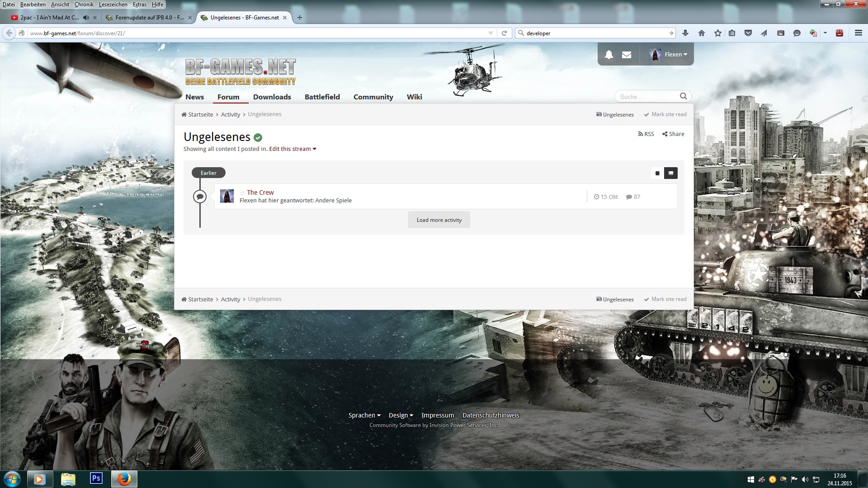
Task: Open the Downloads navigation item
Action: point(272,97)
